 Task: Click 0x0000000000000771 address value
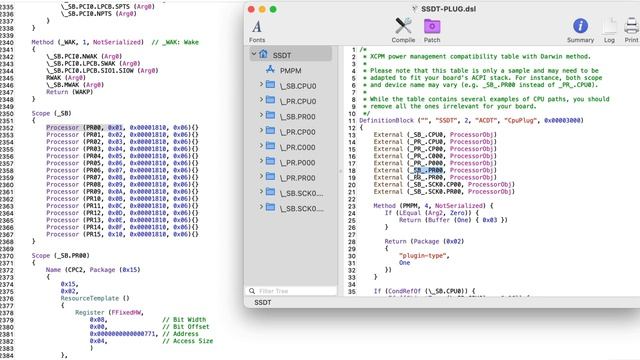coord(122,334)
